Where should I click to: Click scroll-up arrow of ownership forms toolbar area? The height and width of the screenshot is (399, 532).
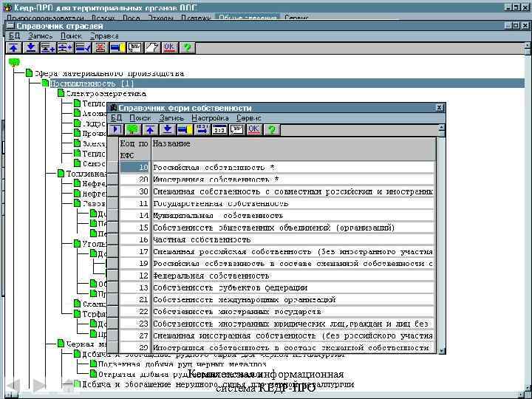pos(441,128)
